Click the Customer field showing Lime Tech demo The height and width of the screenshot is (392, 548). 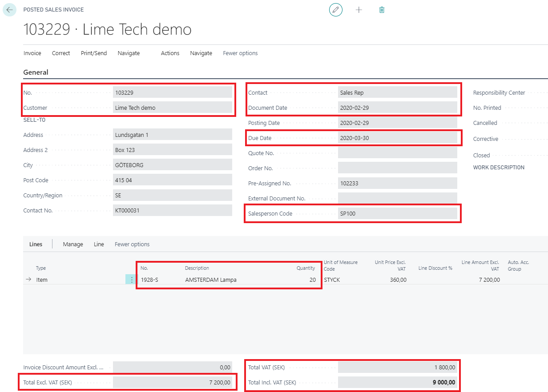(x=172, y=108)
